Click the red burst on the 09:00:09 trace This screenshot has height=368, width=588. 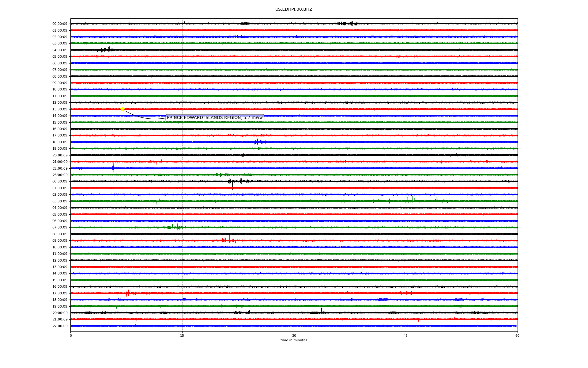click(228, 240)
